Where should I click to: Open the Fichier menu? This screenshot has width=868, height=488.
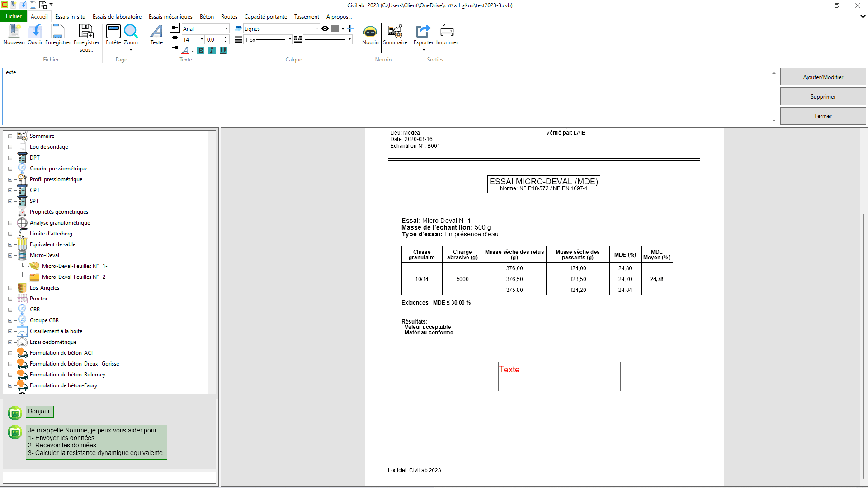click(14, 16)
